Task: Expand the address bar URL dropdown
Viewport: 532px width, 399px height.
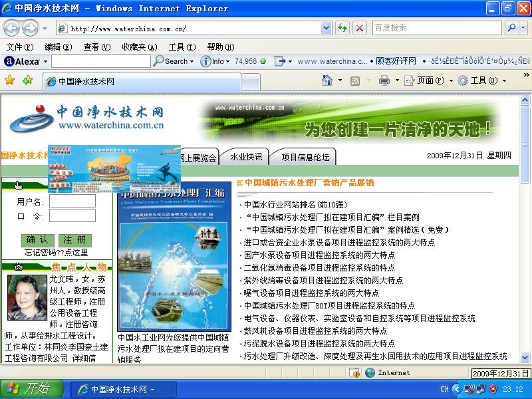Action: [x=326, y=28]
